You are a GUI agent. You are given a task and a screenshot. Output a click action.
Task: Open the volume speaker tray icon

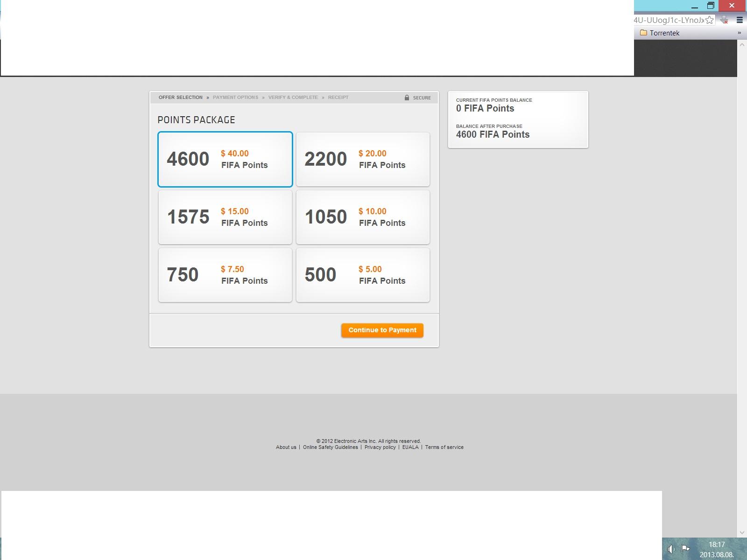(671, 549)
